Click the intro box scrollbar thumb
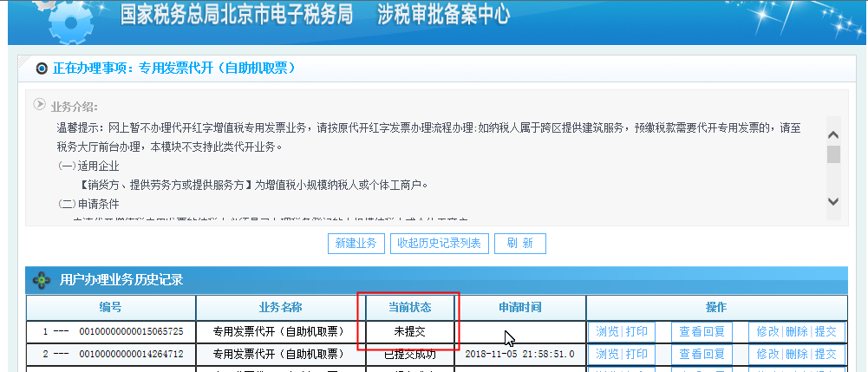This screenshot has height=372, width=868. click(x=833, y=154)
